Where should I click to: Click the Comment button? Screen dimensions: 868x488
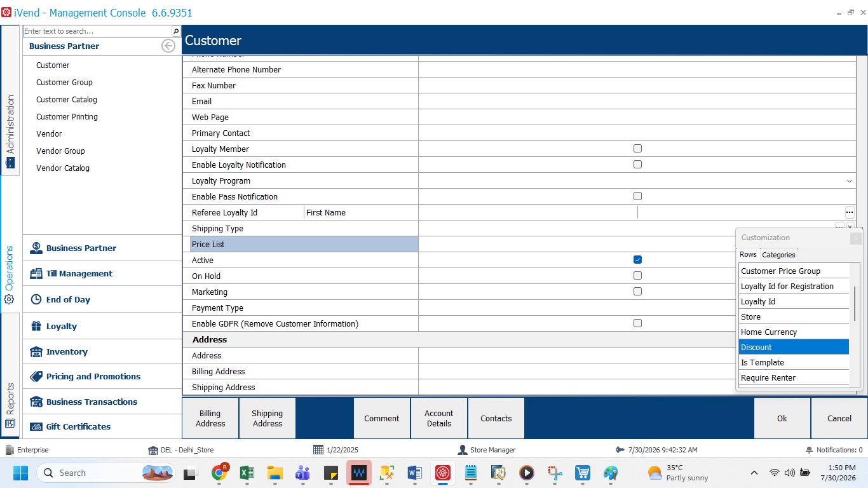point(382,418)
